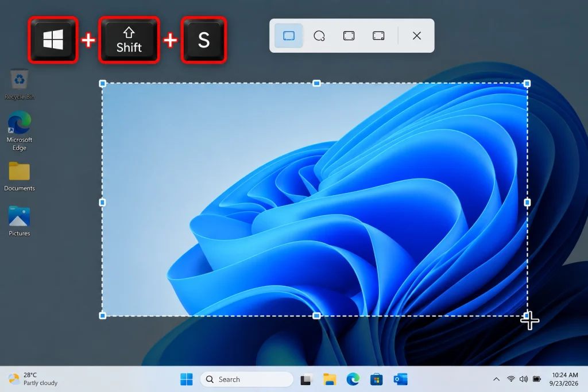The width and height of the screenshot is (588, 392).
Task: Open Task View from taskbar
Action: pyautogui.click(x=306, y=379)
